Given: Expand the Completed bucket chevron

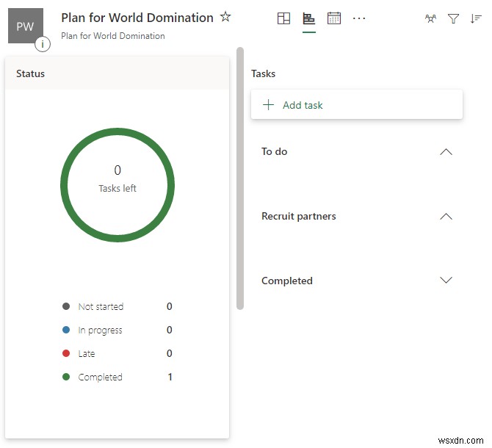Looking at the screenshot, I should (446, 280).
